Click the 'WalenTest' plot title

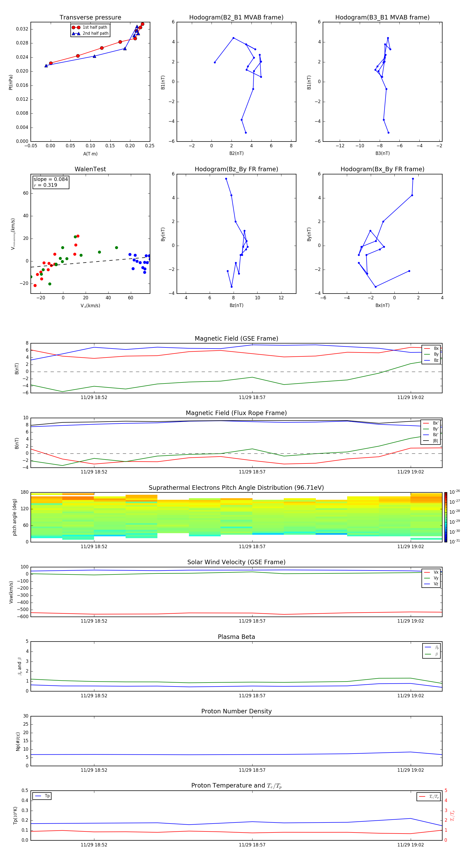coord(90,169)
